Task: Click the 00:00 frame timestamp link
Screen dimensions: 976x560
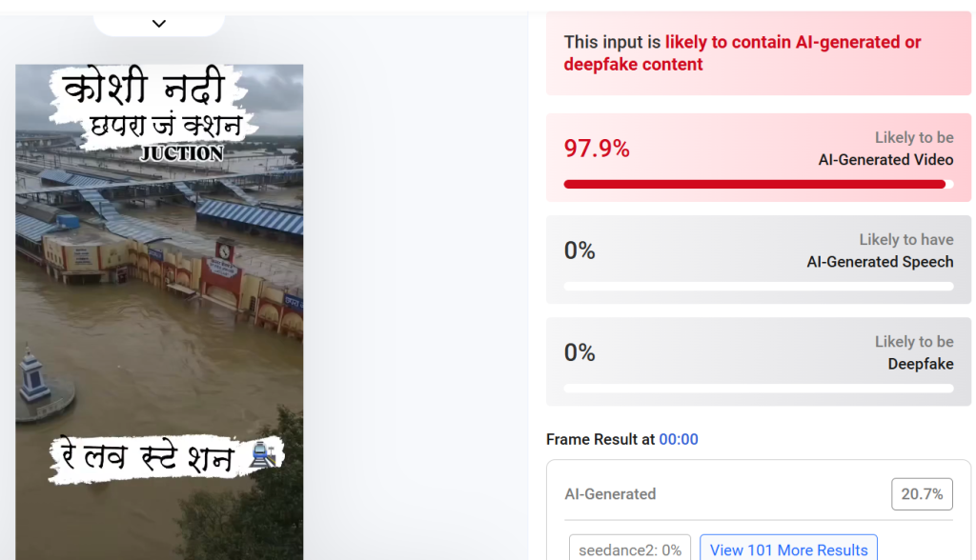Action: 679,439
